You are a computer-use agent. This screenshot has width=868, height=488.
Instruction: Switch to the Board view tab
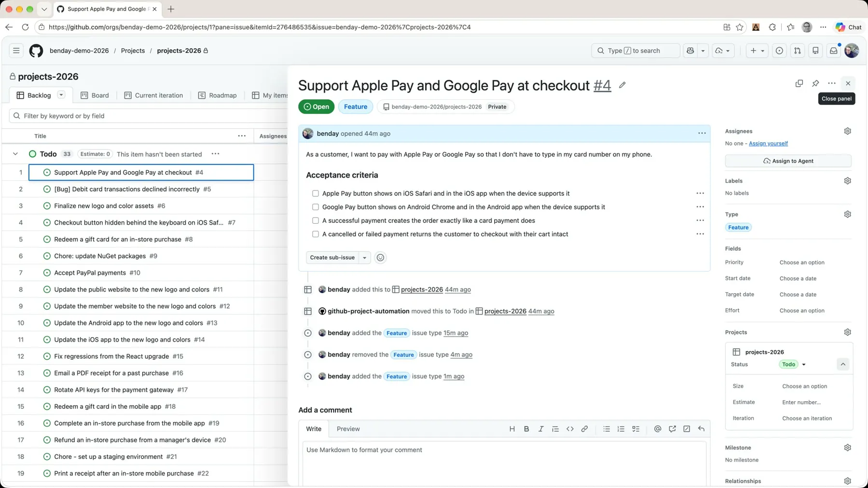(95, 95)
